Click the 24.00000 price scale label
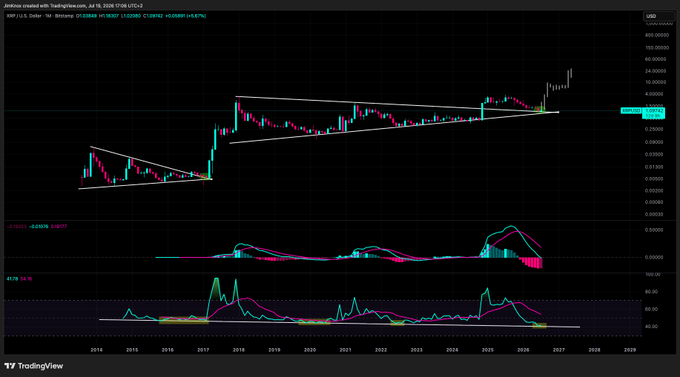 pos(655,71)
